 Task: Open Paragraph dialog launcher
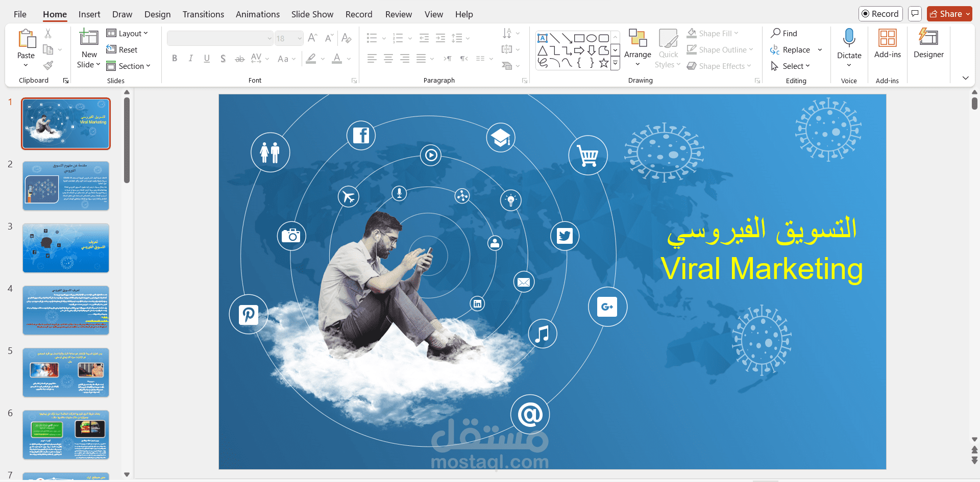point(525,81)
